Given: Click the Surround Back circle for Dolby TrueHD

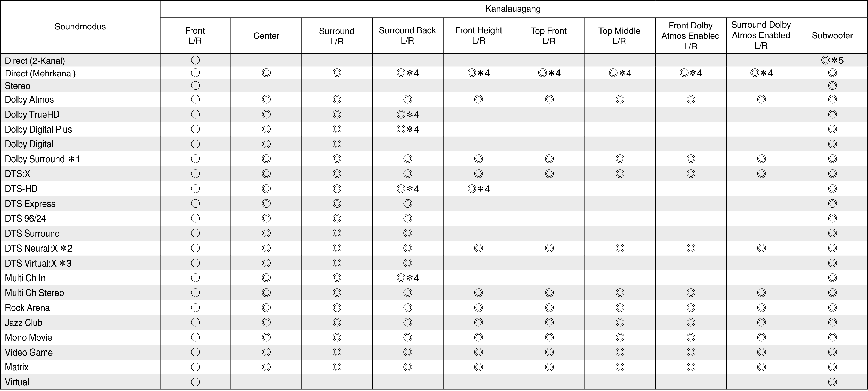Looking at the screenshot, I should 401,114.
